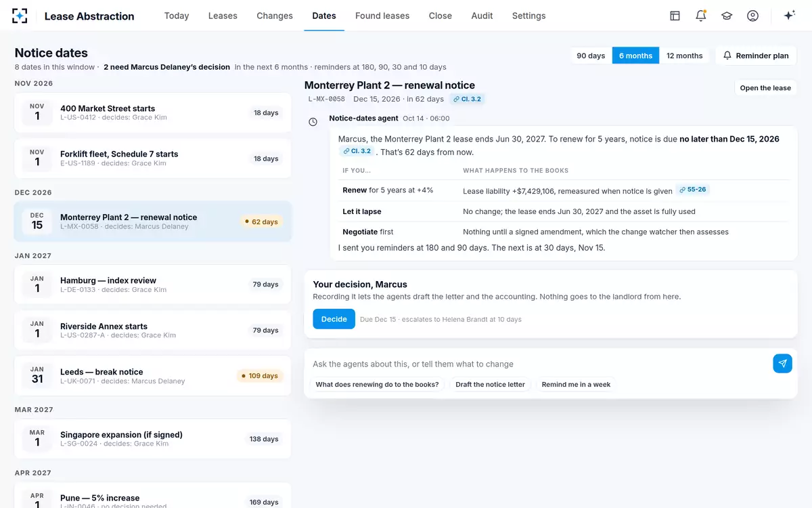Switch to the Today tab
Viewport: 812px width, 508px height.
tap(177, 16)
